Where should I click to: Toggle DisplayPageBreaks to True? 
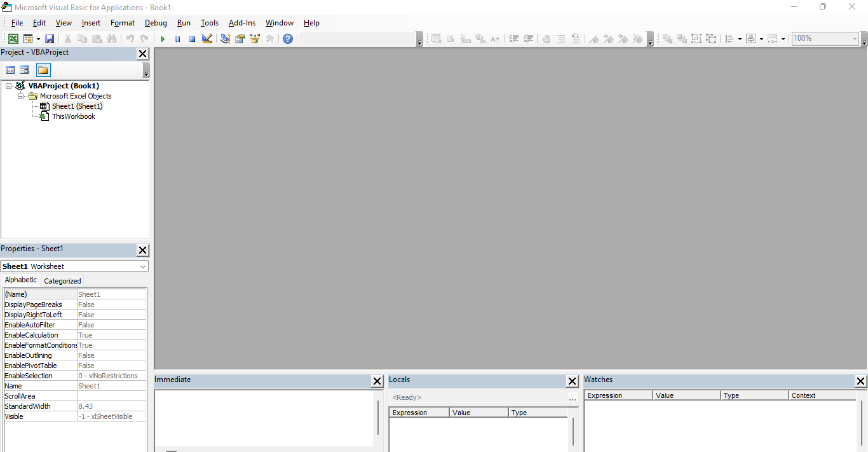pyautogui.click(x=112, y=304)
